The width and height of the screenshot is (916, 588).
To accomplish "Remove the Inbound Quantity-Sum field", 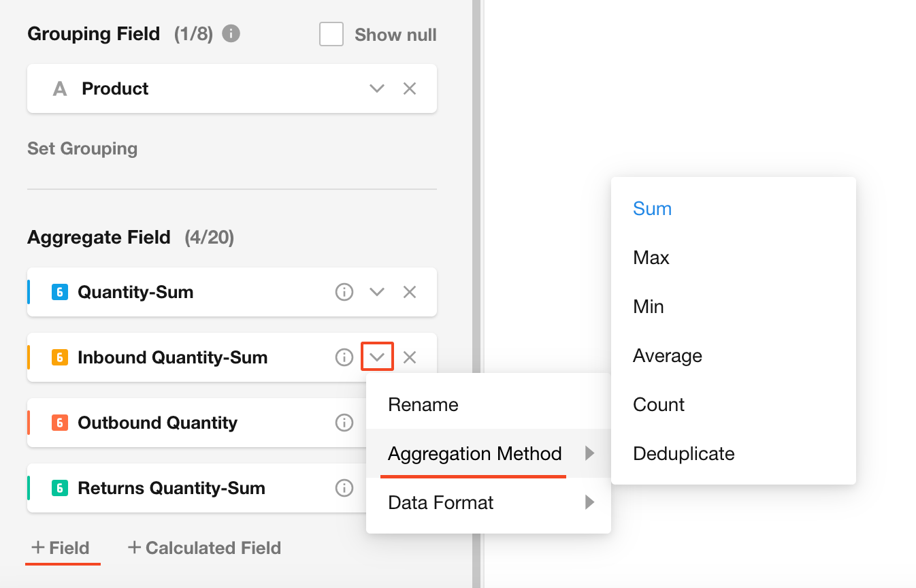I will 410,357.
